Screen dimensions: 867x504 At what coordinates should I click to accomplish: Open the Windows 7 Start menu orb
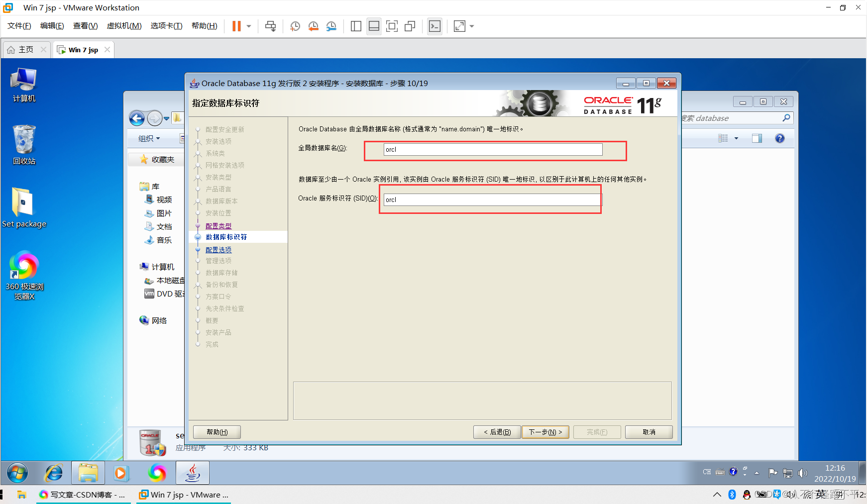coord(17,473)
